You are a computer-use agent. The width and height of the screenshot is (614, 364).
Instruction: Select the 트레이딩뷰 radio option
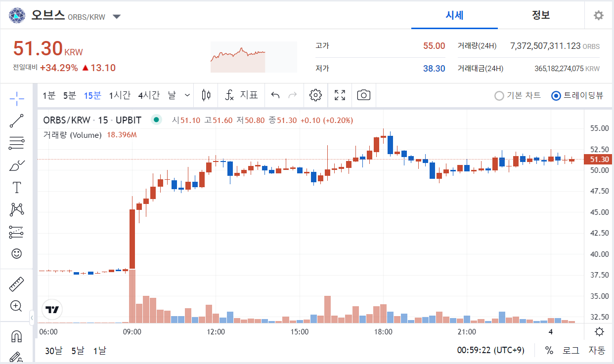point(577,96)
